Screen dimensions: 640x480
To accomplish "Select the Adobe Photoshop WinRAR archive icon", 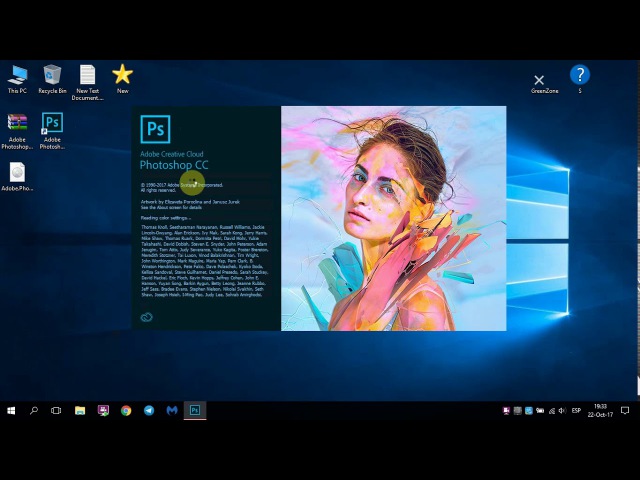I will point(17,131).
